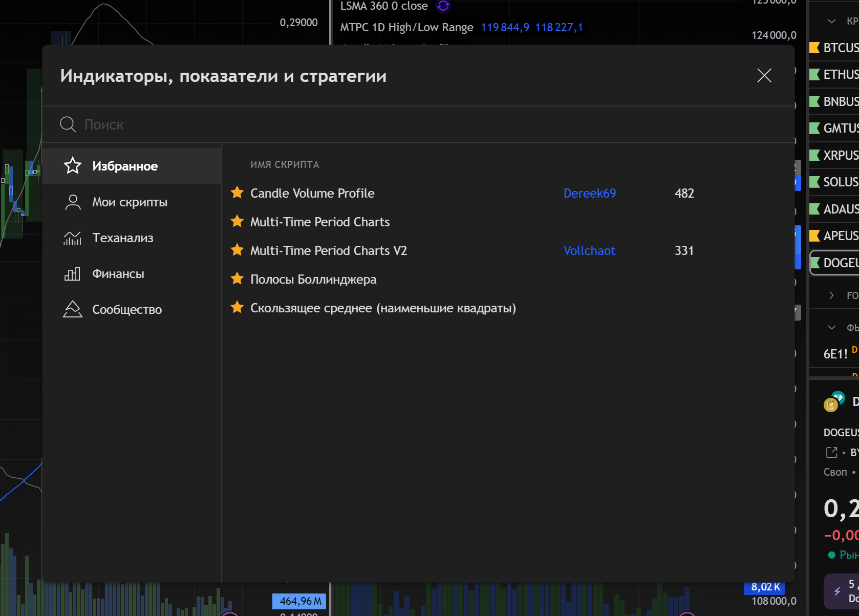Remove star from Полосы Боллинджера
The height and width of the screenshot is (616, 859).
(237, 279)
